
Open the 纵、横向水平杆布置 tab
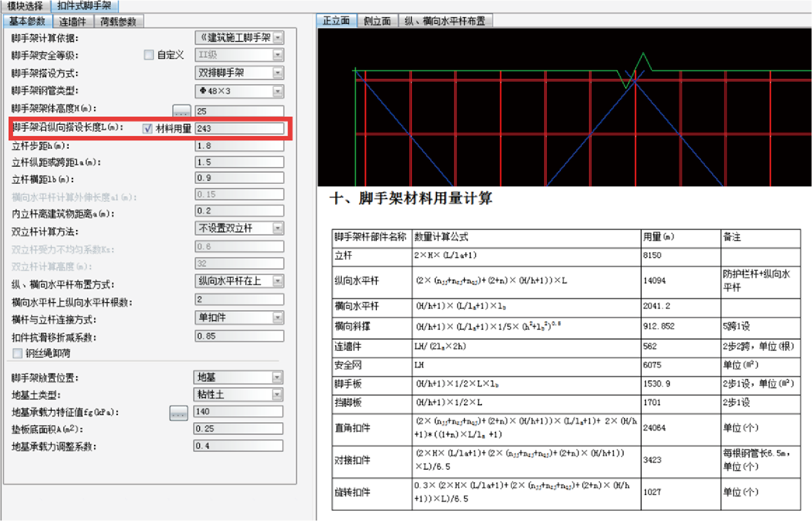(445, 21)
